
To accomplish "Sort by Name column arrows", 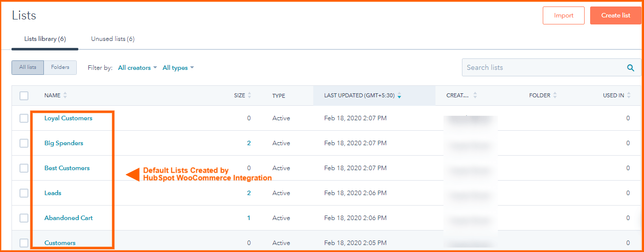I will pos(65,95).
